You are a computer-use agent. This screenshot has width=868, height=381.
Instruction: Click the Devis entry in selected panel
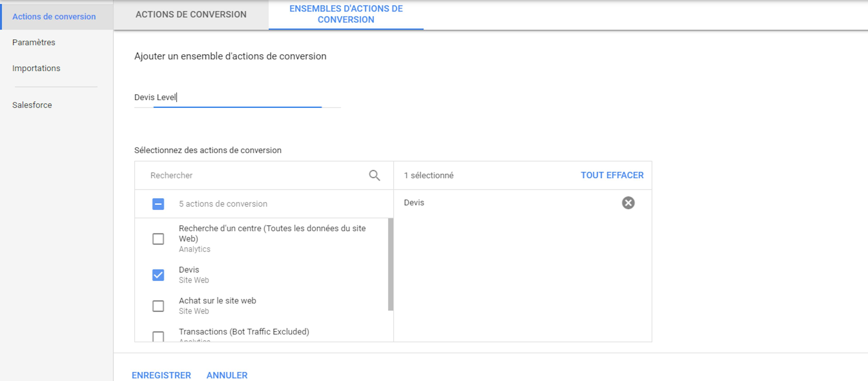414,203
